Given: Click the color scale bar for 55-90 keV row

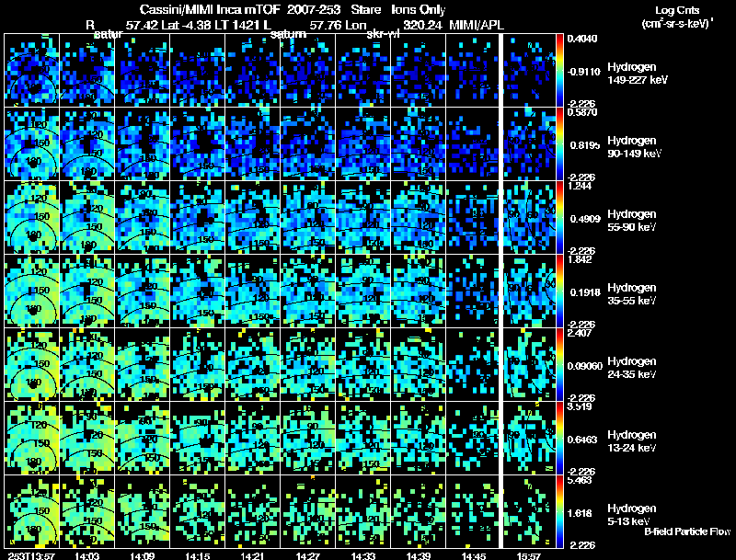Looking at the screenshot, I should click(559, 217).
